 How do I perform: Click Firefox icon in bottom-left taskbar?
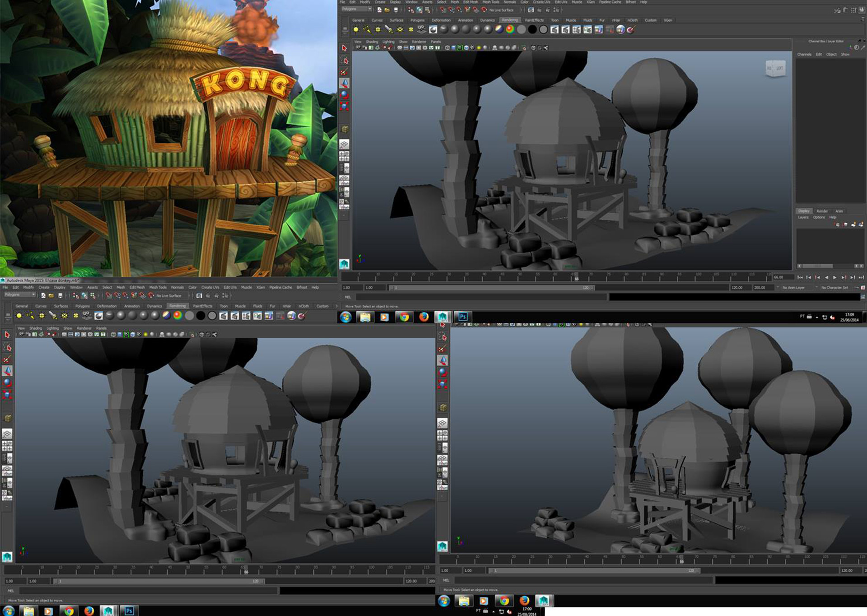click(x=89, y=611)
